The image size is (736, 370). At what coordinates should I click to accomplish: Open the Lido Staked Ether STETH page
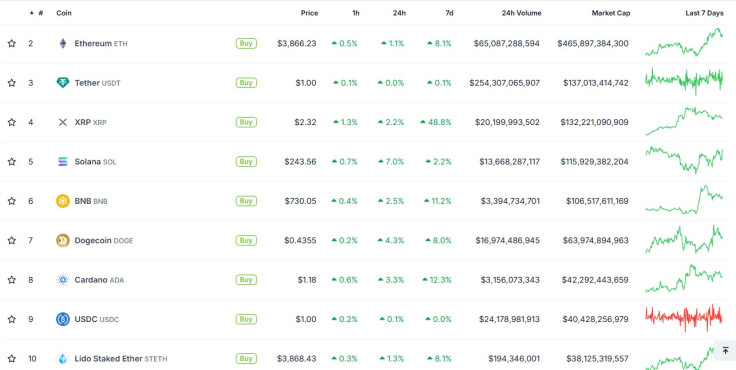click(121, 359)
